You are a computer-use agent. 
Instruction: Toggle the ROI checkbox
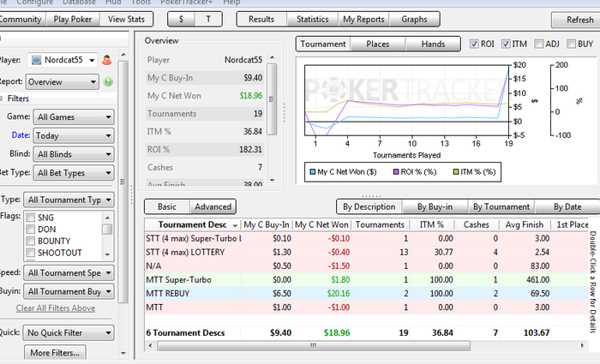(474, 44)
